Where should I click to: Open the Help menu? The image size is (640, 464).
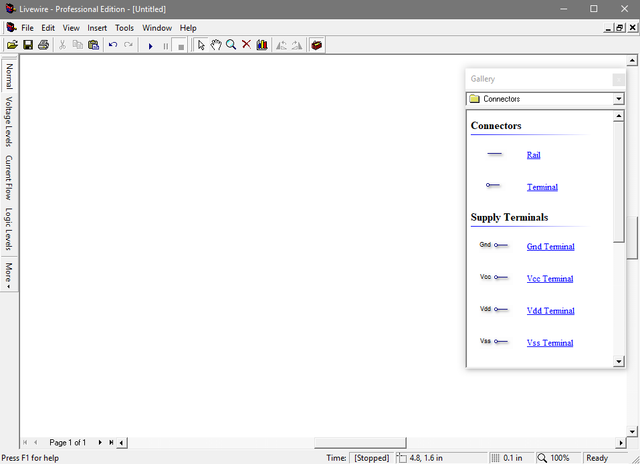pos(188,28)
